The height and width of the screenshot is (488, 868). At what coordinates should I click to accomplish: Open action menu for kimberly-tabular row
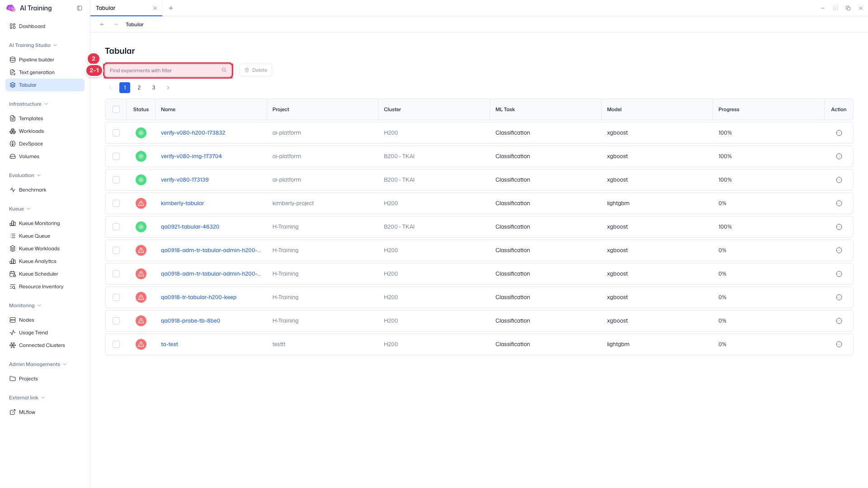tap(839, 203)
